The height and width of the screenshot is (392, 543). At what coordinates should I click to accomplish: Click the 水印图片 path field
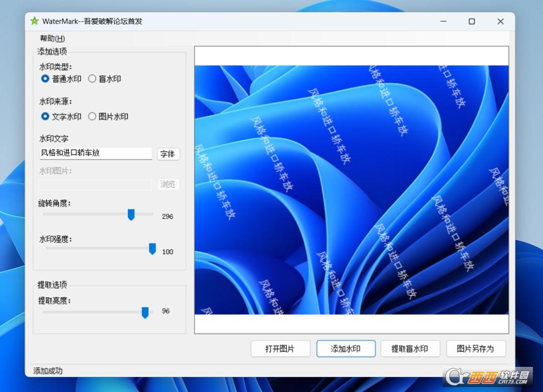pyautogui.click(x=96, y=184)
